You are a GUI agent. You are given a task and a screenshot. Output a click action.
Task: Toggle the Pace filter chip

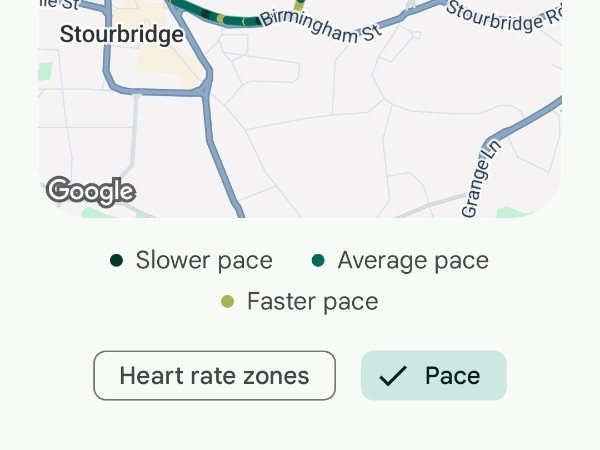pos(434,376)
